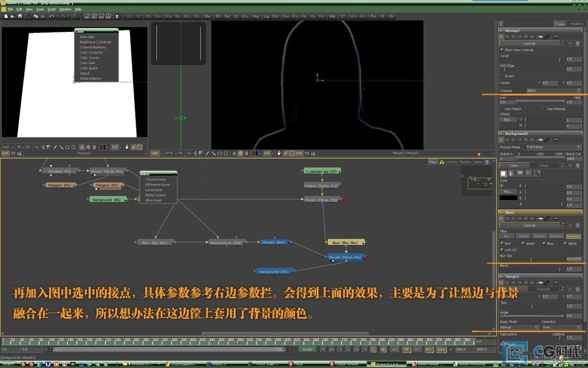Image resolution: width=588 pixels, height=368 pixels.
Task: Open the Script menu
Action: click(x=51, y=9)
